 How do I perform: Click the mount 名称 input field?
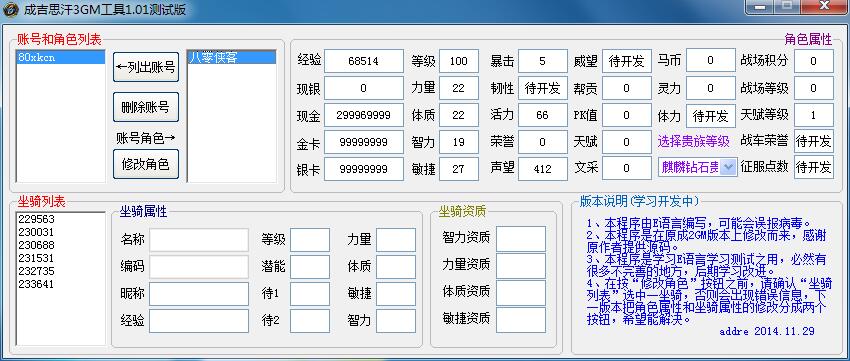coord(199,240)
